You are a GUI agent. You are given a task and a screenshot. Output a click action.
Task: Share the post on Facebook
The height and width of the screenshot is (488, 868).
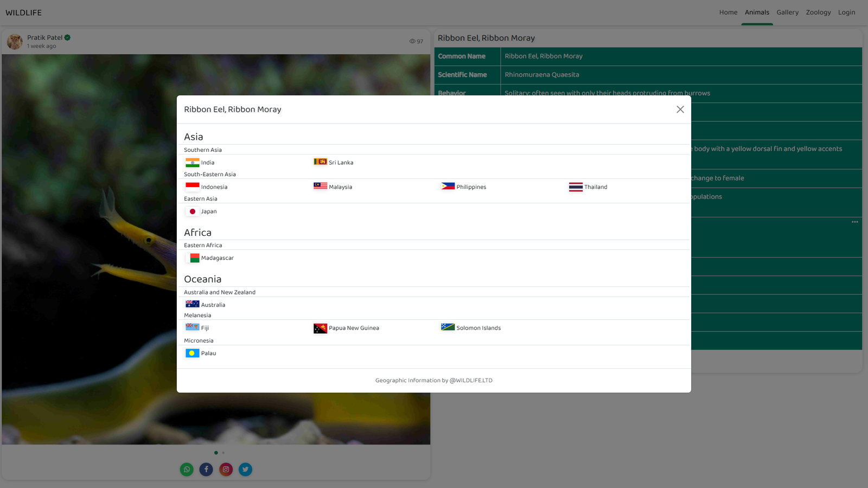click(x=206, y=470)
